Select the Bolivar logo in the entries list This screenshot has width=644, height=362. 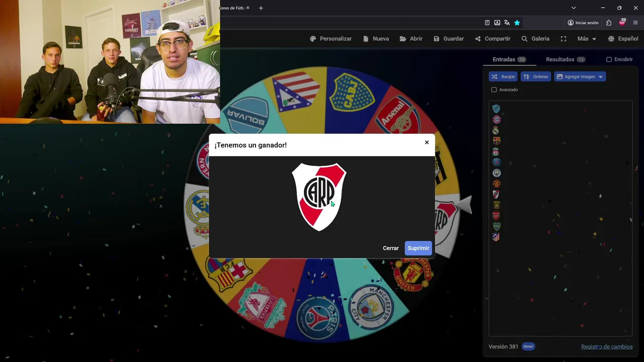[496, 109]
